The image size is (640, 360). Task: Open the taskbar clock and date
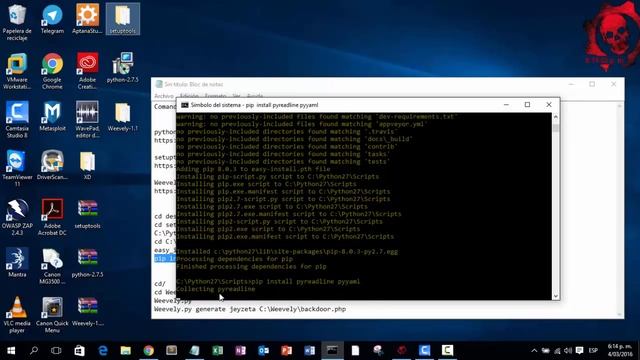click(620, 350)
